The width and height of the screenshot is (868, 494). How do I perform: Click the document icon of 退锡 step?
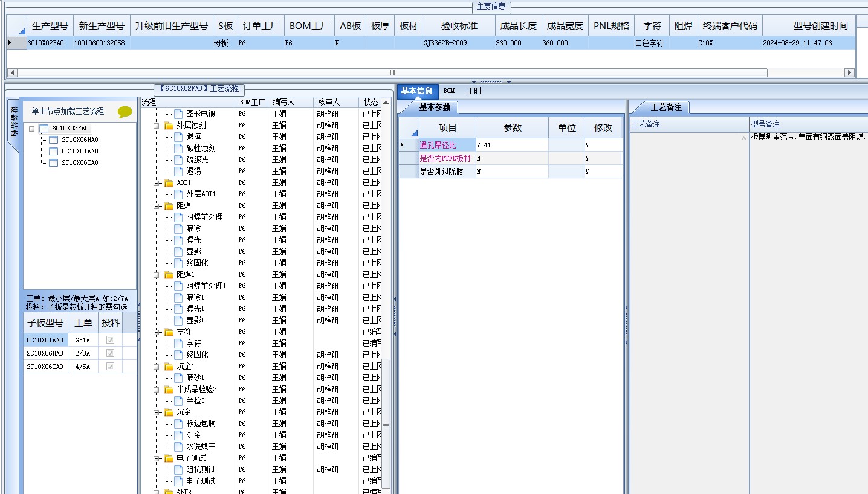coord(178,171)
